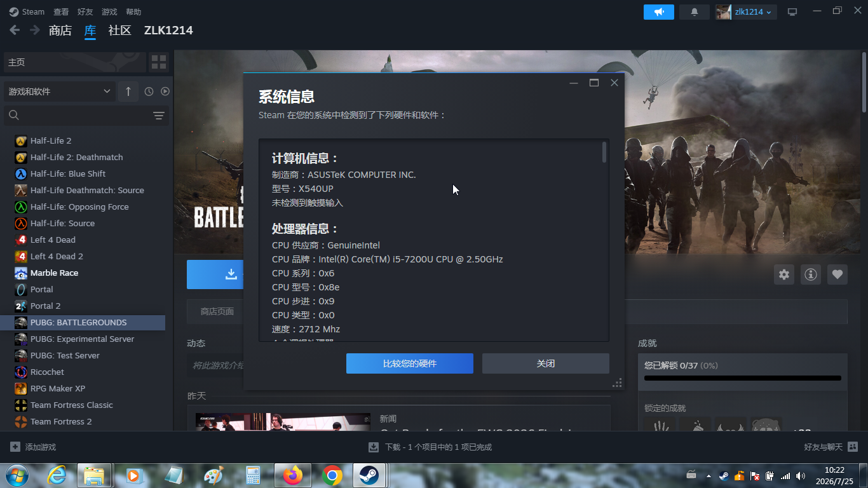
Task: Toggle the library grid view icon
Action: (159, 62)
